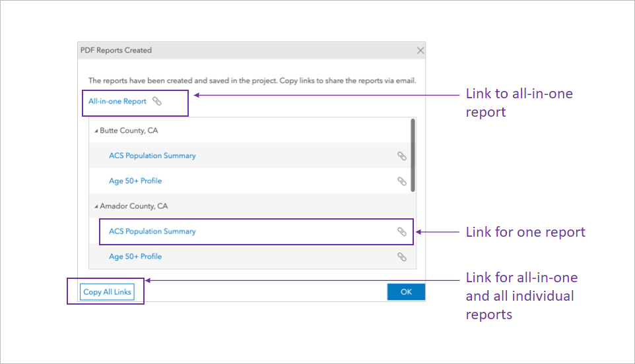Close the PDF Reports Created dialog
Image resolution: width=635 pixels, height=364 pixels.
point(420,51)
